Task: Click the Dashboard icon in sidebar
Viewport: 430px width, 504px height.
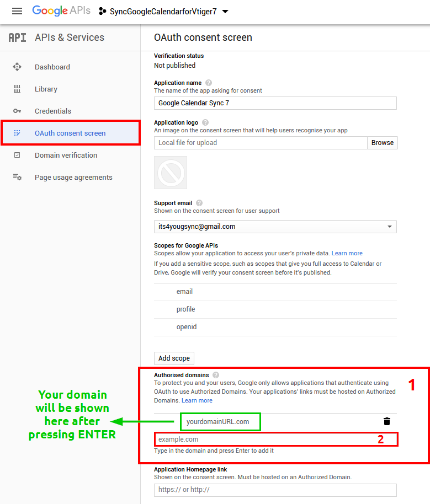Action: click(x=17, y=67)
